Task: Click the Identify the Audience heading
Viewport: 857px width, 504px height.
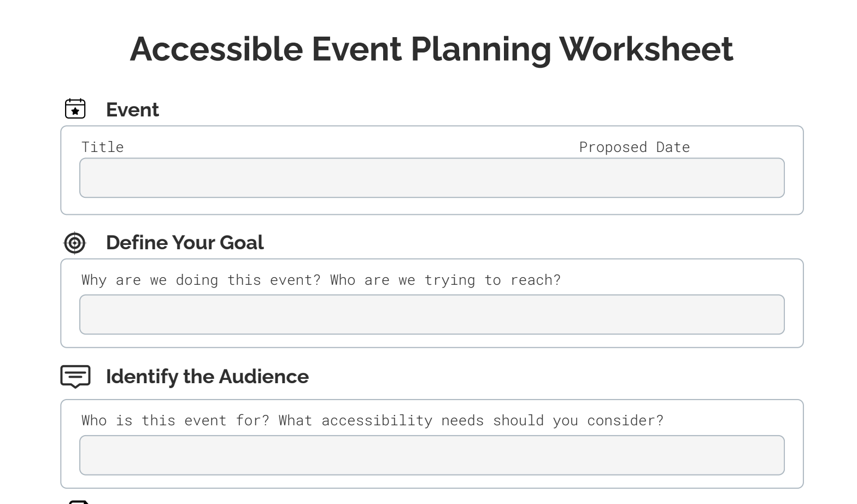Action: point(207,376)
